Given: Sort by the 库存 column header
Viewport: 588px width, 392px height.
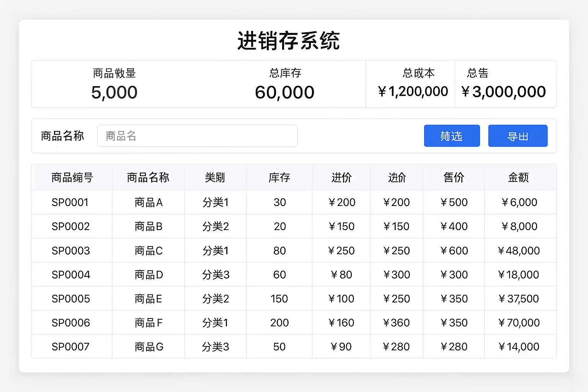Looking at the screenshot, I should tap(279, 178).
